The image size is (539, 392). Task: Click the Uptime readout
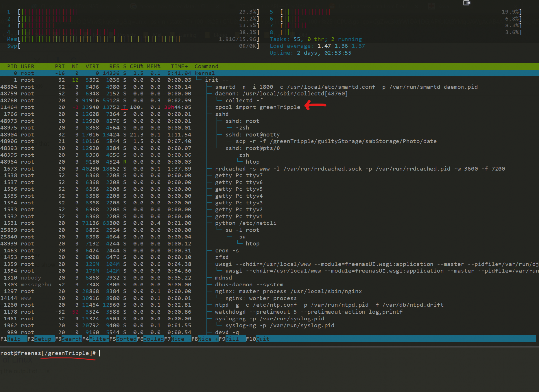click(311, 53)
